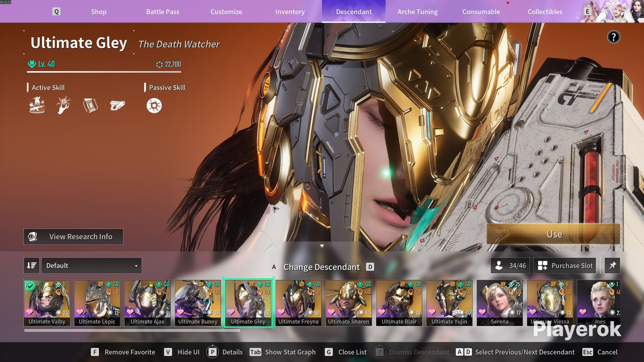This screenshot has height=362, width=644.
Task: Click Select Previous/Next Descendant prompt
Action: pyautogui.click(x=525, y=352)
